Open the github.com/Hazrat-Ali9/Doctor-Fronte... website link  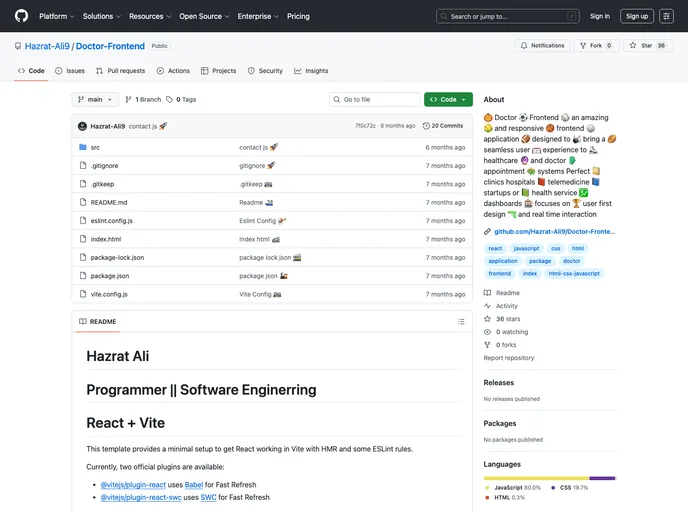(554, 232)
